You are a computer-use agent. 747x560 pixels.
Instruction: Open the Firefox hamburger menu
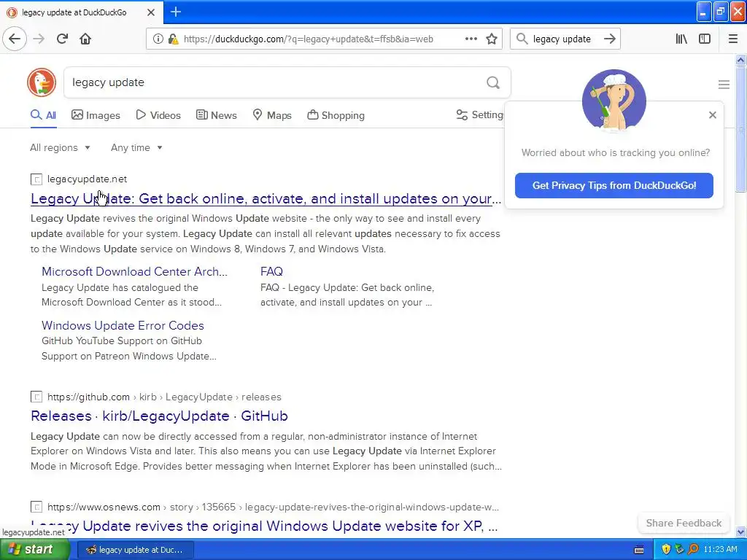point(733,39)
